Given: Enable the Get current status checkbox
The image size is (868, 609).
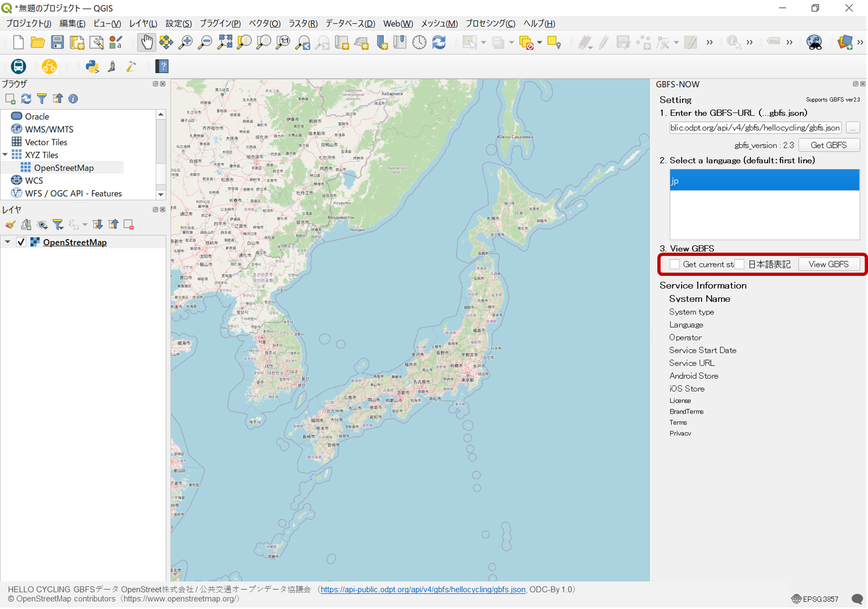Looking at the screenshot, I should click(x=675, y=264).
